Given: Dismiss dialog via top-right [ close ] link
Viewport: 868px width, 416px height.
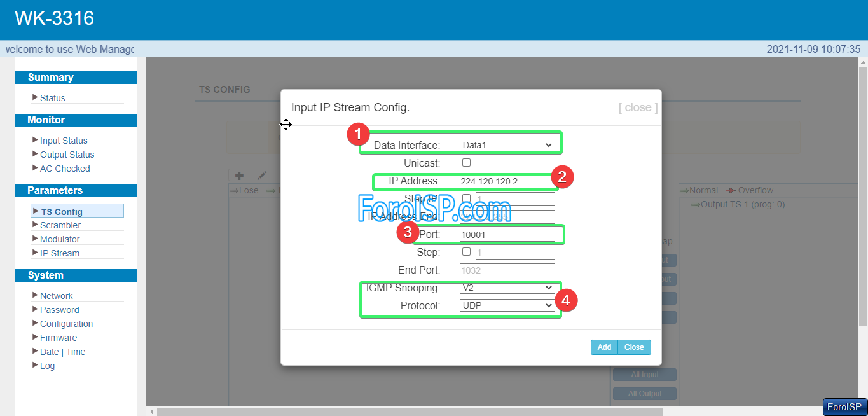Looking at the screenshot, I should click(x=638, y=107).
